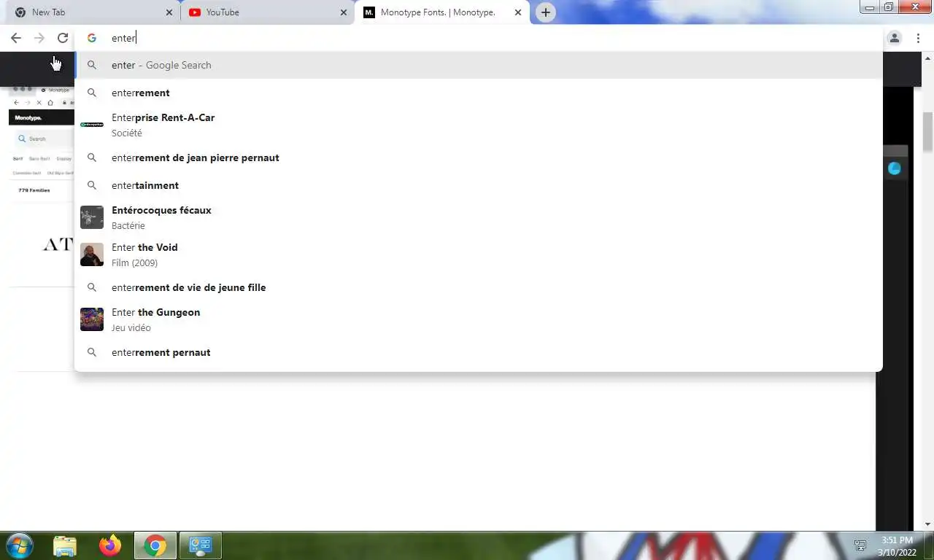This screenshot has height=560, width=934.
Task: Close the New Tab tab
Action: click(169, 12)
